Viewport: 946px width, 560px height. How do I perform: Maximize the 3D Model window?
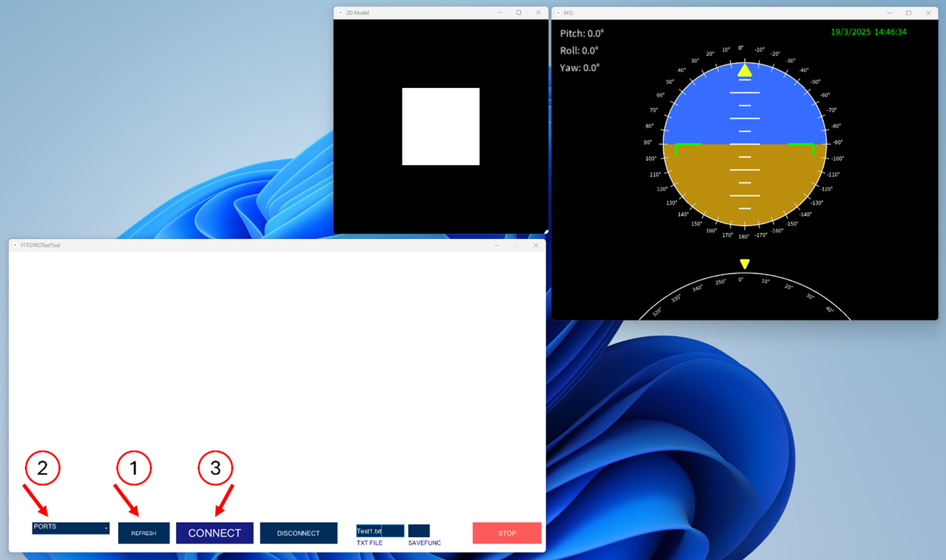519,13
